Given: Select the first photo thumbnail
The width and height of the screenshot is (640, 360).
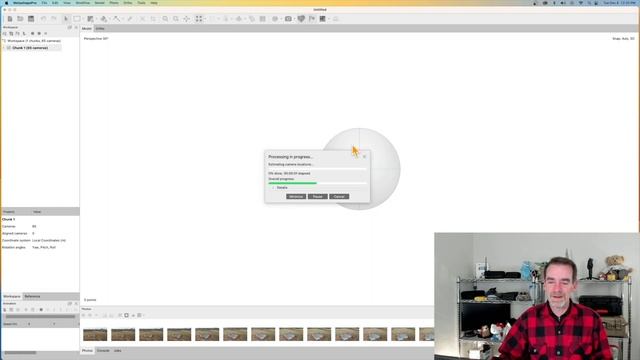Looking at the screenshot, I should click(95, 335).
